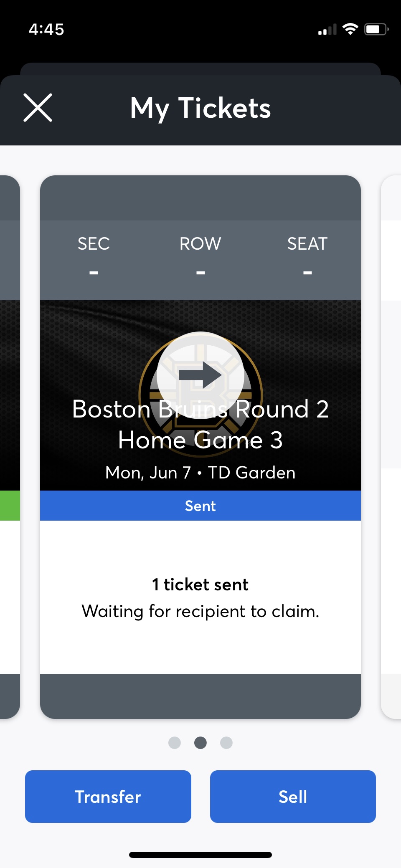Tap the Wi-Fi status icon
The width and height of the screenshot is (401, 868).
click(350, 29)
